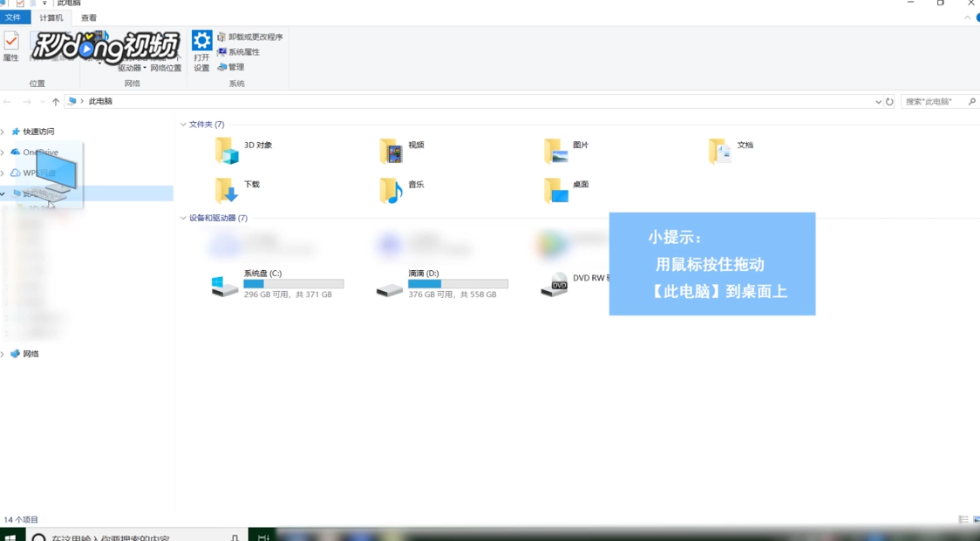
Task: Switch to details view in status bar
Action: pos(963,520)
